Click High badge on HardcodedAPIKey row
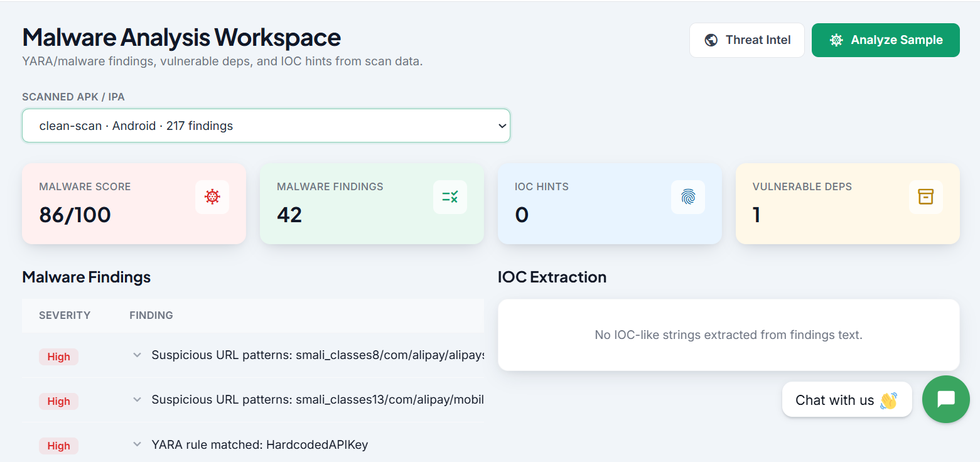 (x=58, y=446)
